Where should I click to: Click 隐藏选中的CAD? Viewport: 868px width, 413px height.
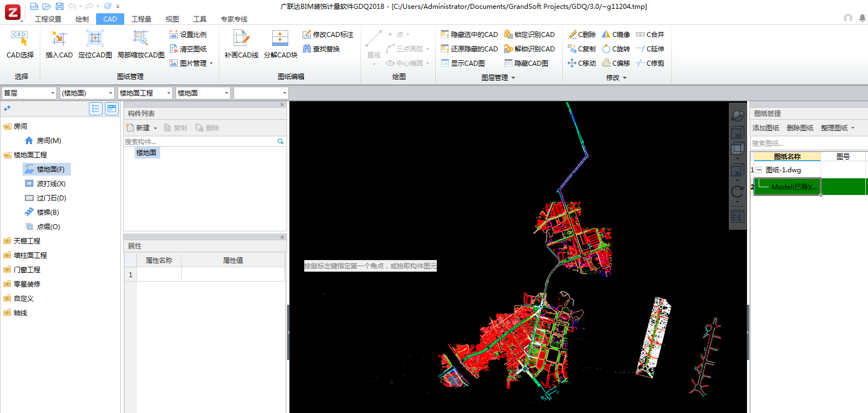pos(469,34)
